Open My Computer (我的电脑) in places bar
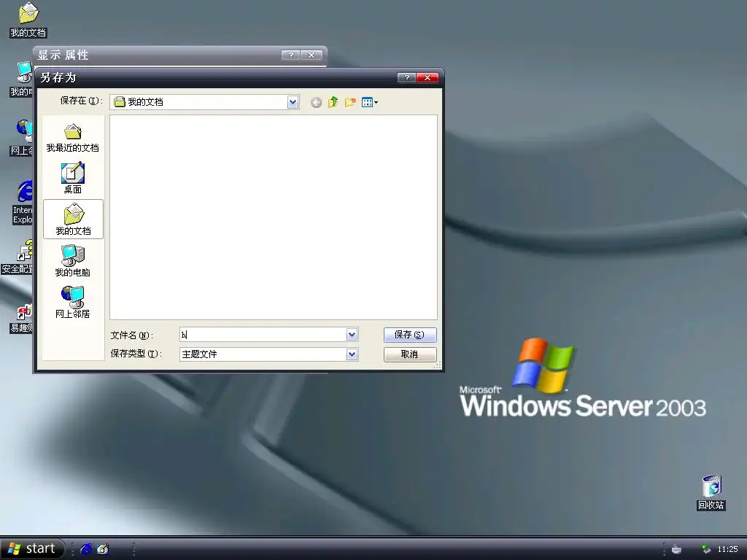Image resolution: width=747 pixels, height=560 pixels. 73,260
